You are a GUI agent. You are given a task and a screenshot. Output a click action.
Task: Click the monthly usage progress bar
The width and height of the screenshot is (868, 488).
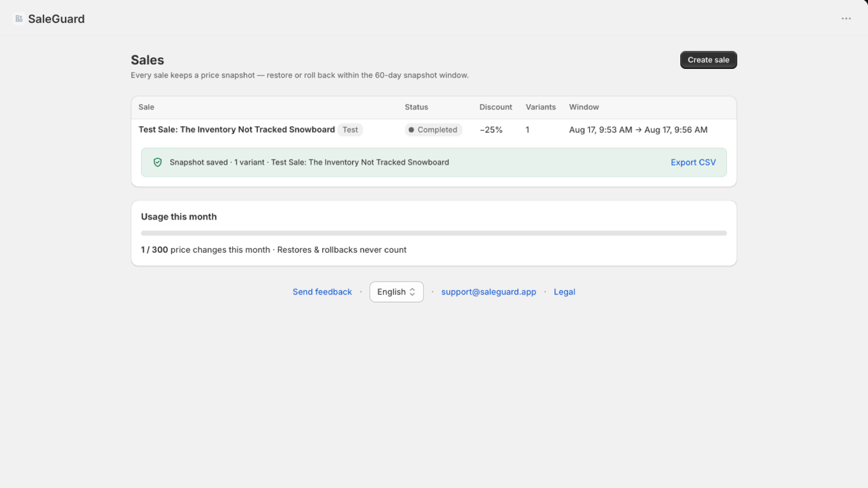pos(434,233)
